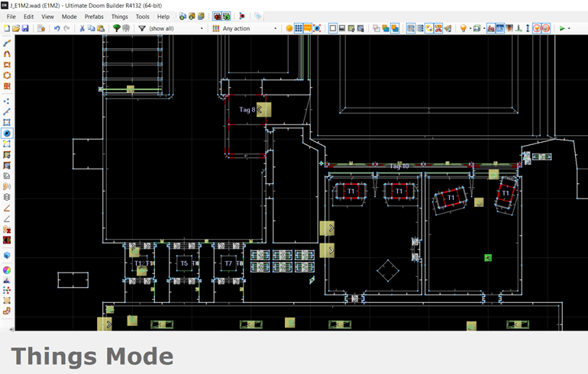
Task: Open the Things menu
Action: [120, 17]
